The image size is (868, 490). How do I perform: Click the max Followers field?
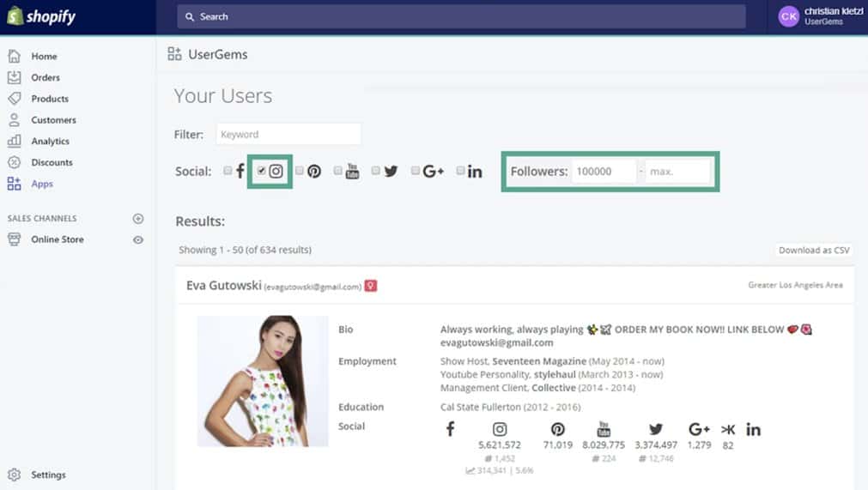(x=677, y=172)
